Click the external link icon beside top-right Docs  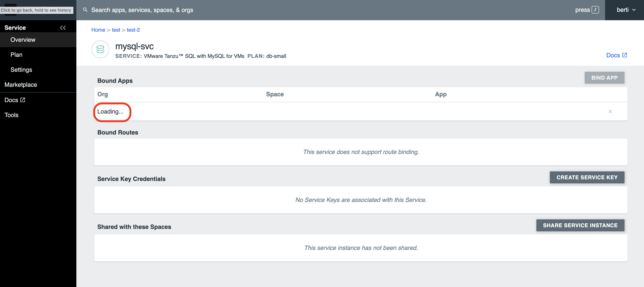625,55
